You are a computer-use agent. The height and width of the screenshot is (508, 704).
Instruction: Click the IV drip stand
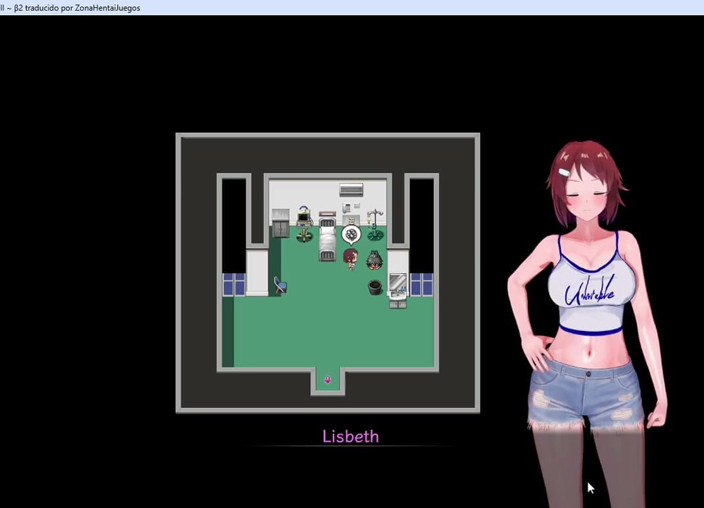click(x=375, y=225)
